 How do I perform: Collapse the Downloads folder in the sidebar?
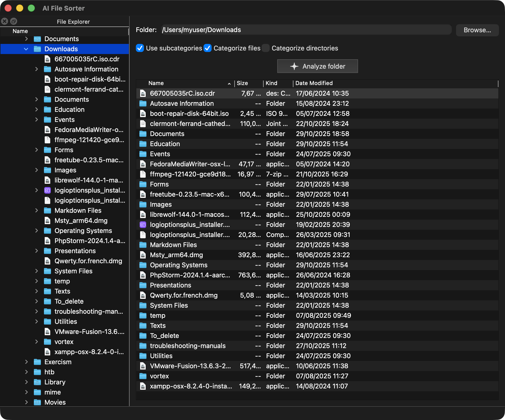tap(26, 49)
